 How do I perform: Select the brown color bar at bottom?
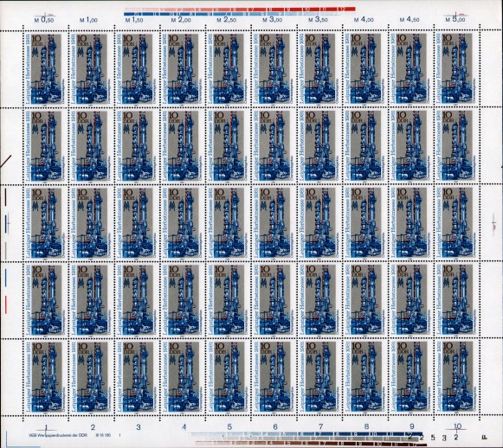point(311,444)
